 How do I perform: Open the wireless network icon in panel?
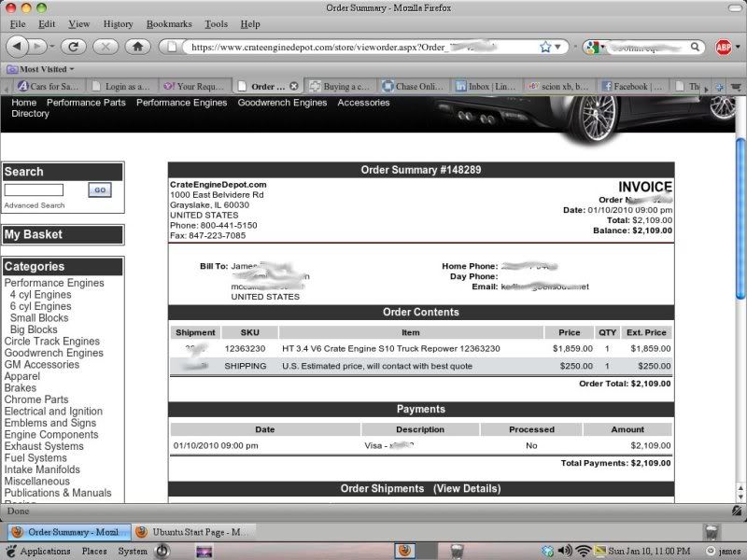[x=583, y=551]
